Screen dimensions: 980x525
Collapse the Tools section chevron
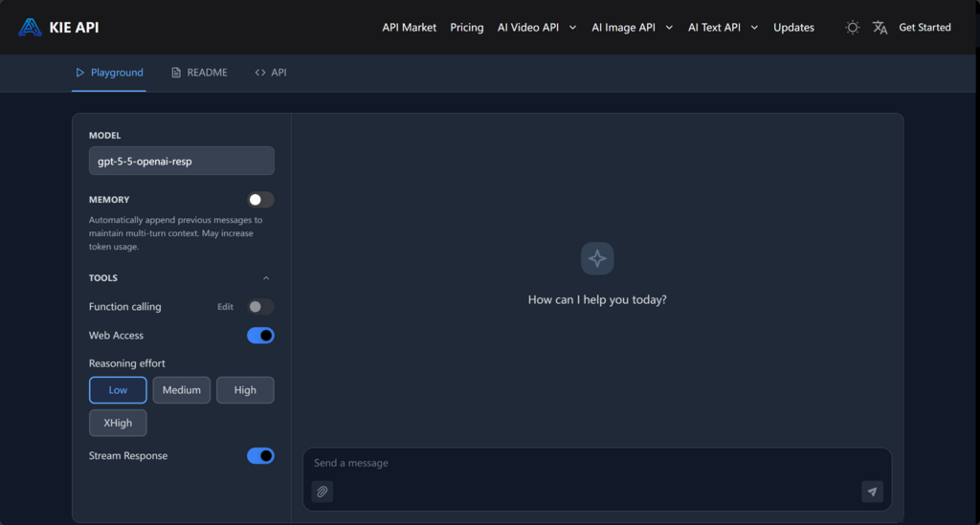pos(266,278)
